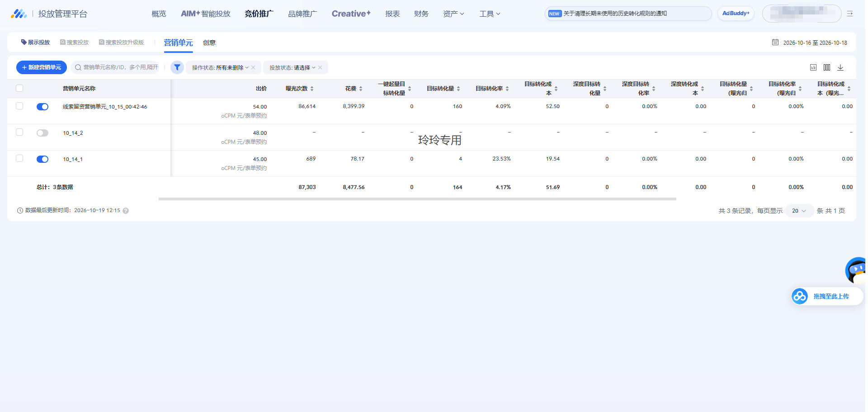Change the page size dropdown showing 20

[799, 211]
